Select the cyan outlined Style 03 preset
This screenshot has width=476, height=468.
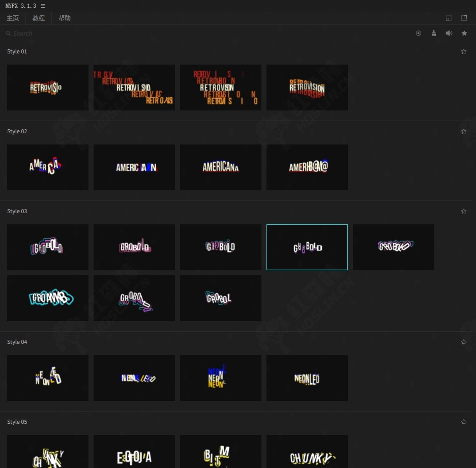(48, 298)
